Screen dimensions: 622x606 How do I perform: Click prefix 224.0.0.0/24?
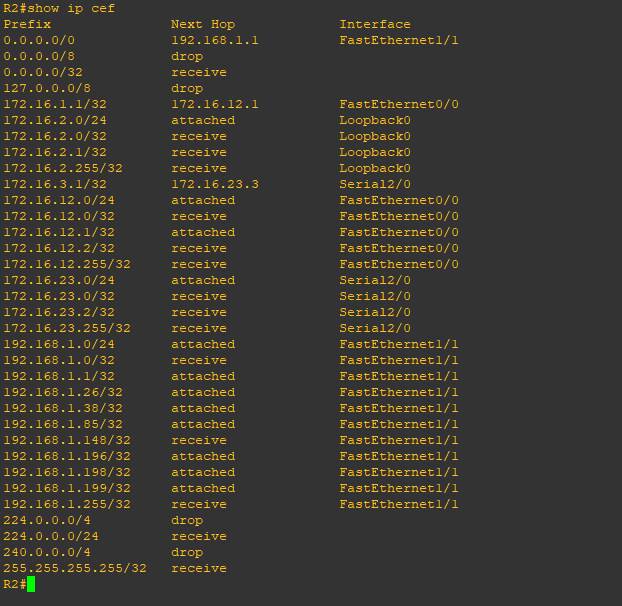51,536
